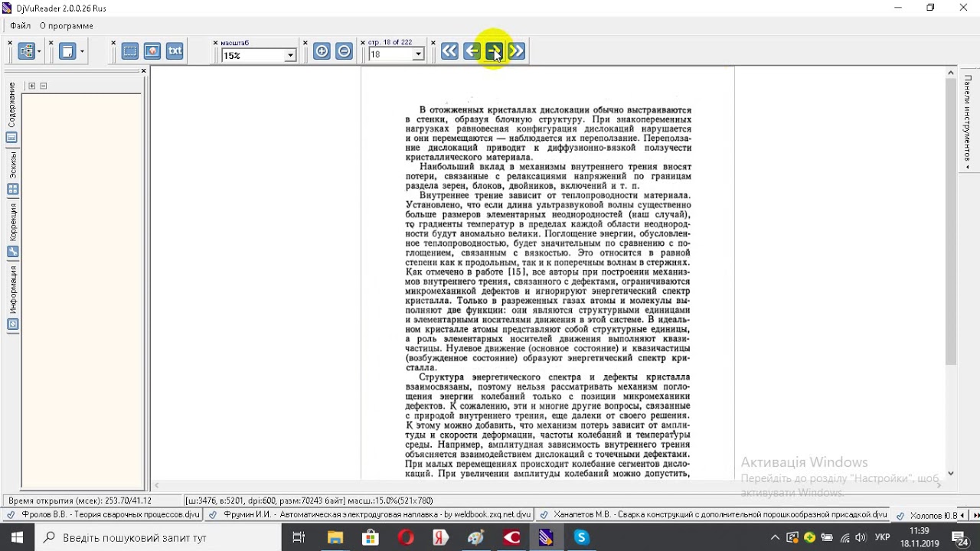Image resolution: width=980 pixels, height=551 pixels.
Task: Open File Explorer from taskbar
Action: pyautogui.click(x=335, y=538)
